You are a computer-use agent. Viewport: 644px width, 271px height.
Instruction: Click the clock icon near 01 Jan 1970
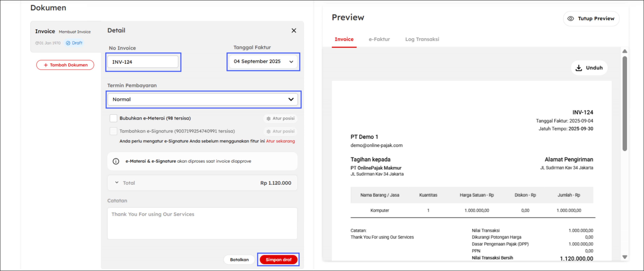coord(37,43)
